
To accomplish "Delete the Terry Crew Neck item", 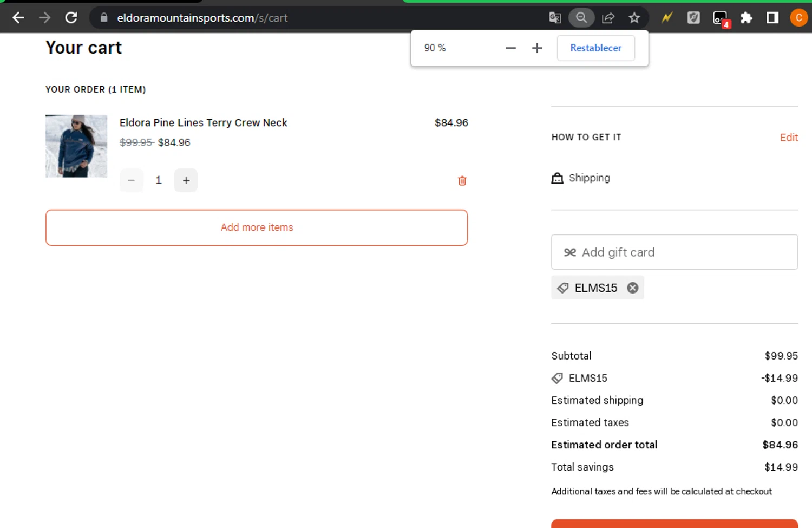I will [x=462, y=181].
